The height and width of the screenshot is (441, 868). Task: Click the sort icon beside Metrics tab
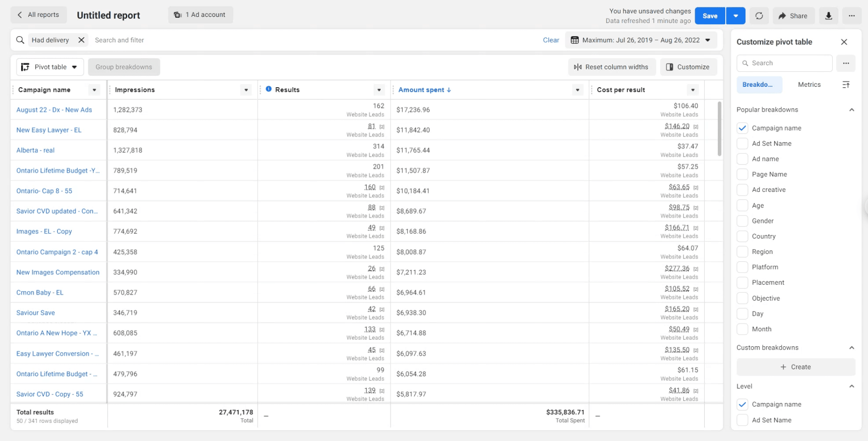[x=845, y=85]
